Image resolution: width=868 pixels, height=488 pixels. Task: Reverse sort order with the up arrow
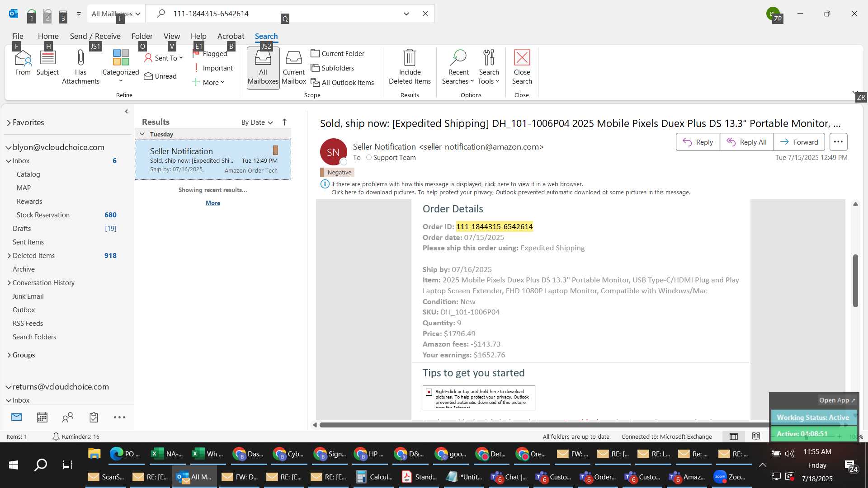coord(284,122)
